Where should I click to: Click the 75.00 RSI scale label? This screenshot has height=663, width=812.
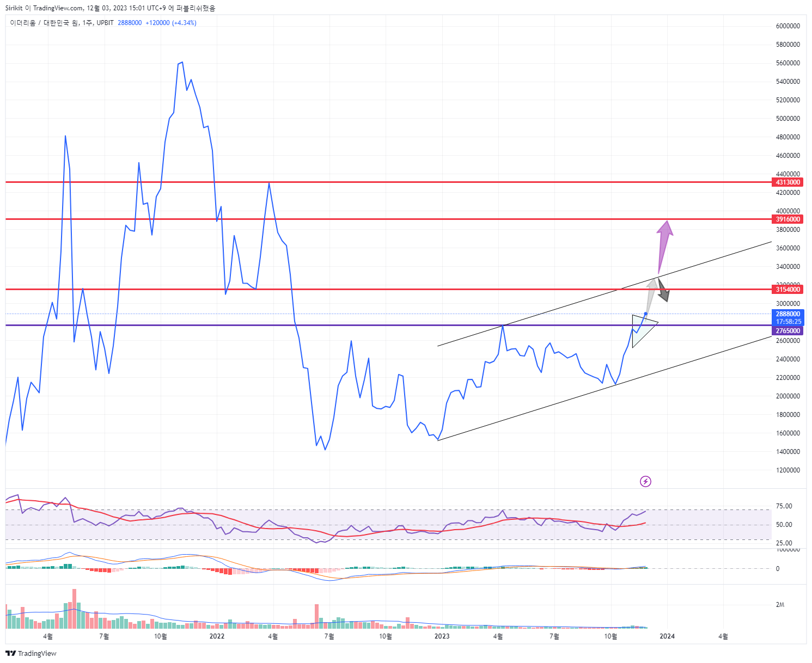tap(784, 506)
